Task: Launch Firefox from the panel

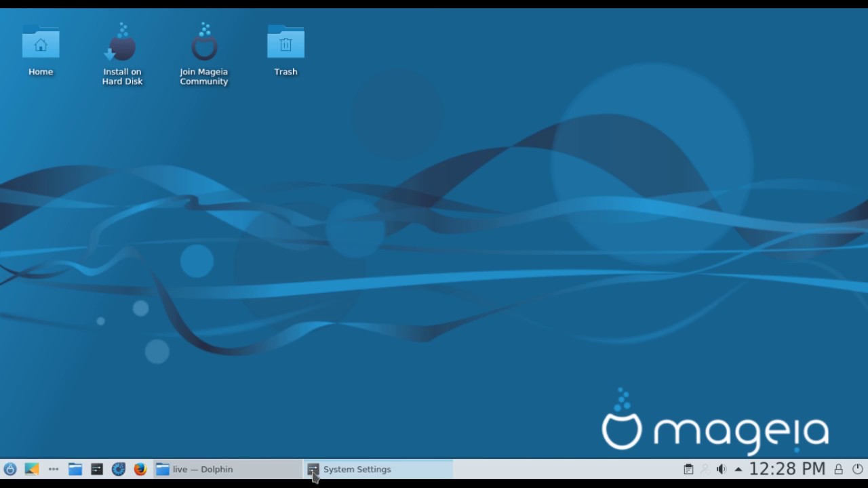Action: pos(140,469)
